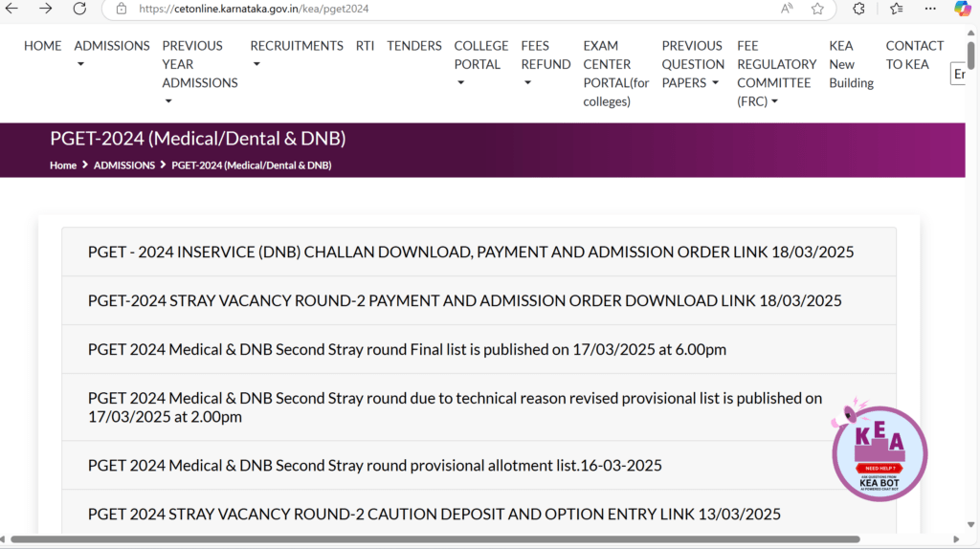Open Second Stray round Final list 17/03/2025 notice
This screenshot has width=980, height=549.
[x=479, y=349]
